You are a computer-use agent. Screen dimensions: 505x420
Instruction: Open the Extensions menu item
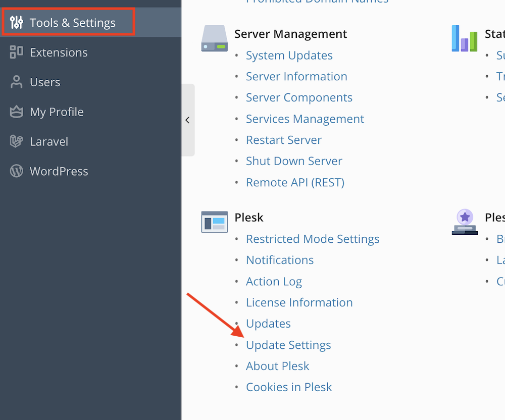click(x=59, y=52)
